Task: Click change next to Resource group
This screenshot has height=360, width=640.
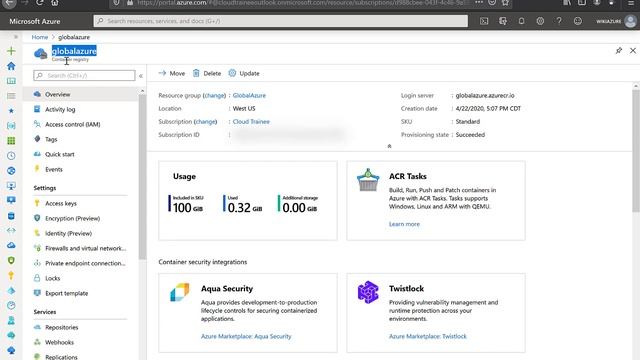Action: pyautogui.click(x=214, y=96)
